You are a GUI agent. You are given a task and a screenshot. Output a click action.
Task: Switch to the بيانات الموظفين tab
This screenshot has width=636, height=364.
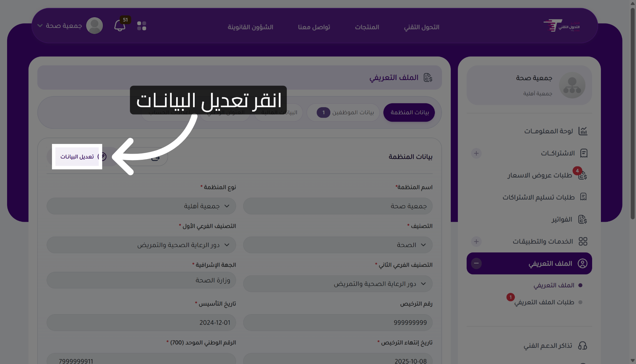(343, 112)
